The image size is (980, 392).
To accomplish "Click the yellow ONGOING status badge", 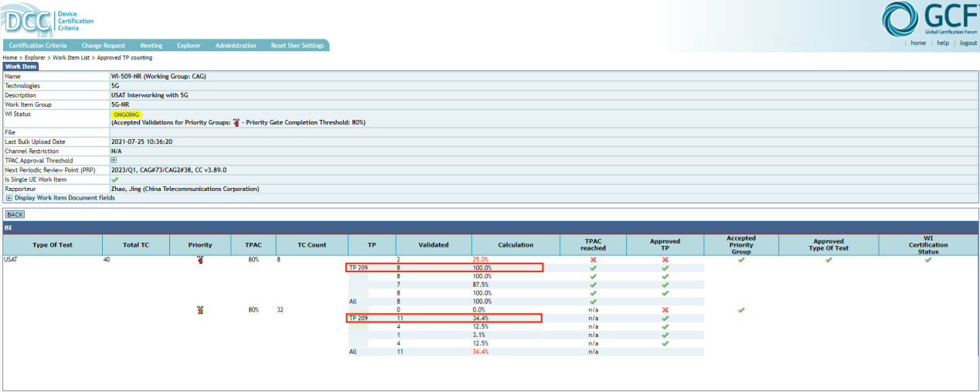I will pos(126,114).
